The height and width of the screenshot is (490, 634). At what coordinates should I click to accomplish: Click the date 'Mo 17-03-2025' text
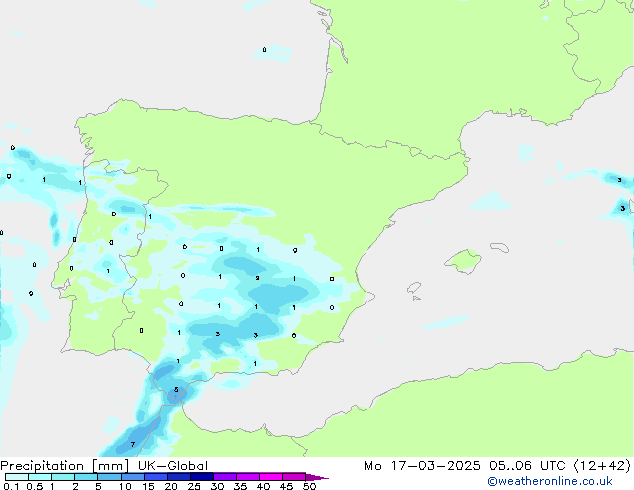(422, 466)
